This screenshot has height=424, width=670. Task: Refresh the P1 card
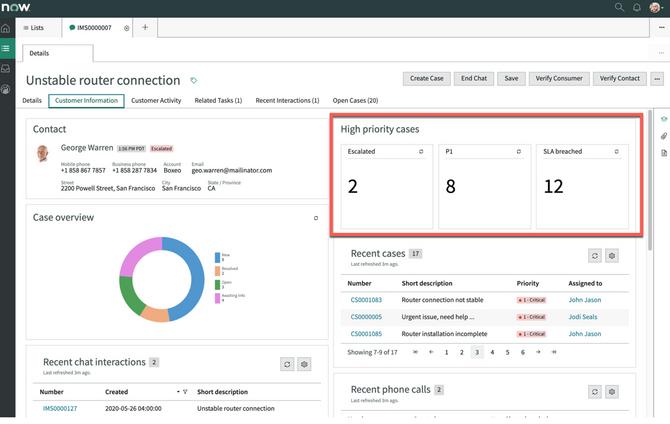coord(519,151)
